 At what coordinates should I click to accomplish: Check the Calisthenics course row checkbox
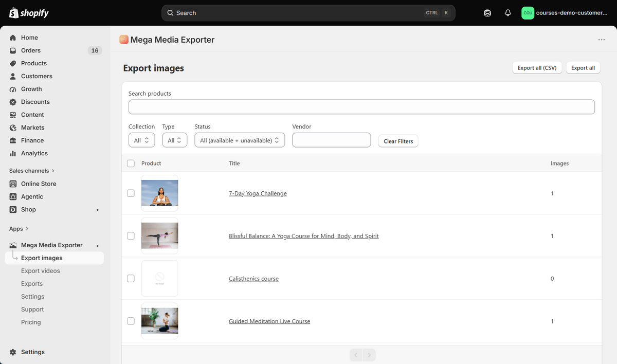point(131,279)
